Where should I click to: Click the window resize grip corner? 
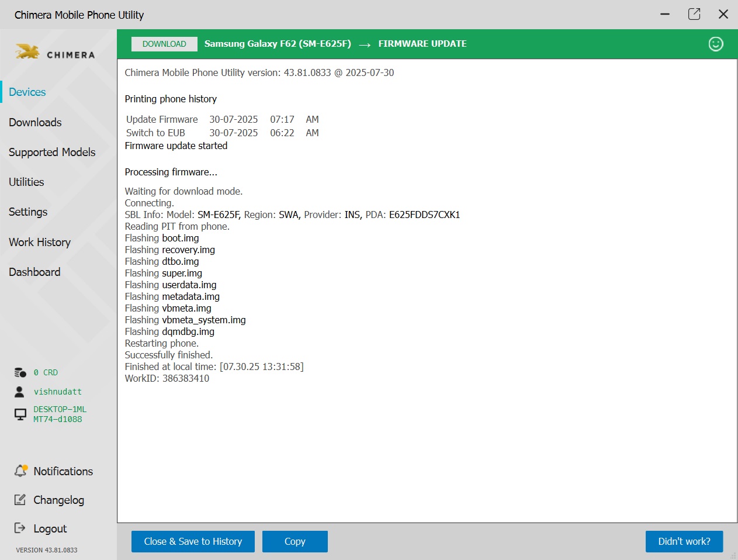[733, 555]
